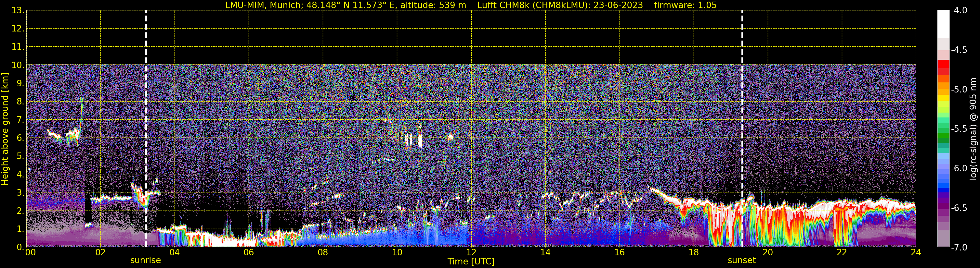Click the '10.' tick on the height axis
Screen dimensions: 980x268
(18, 65)
